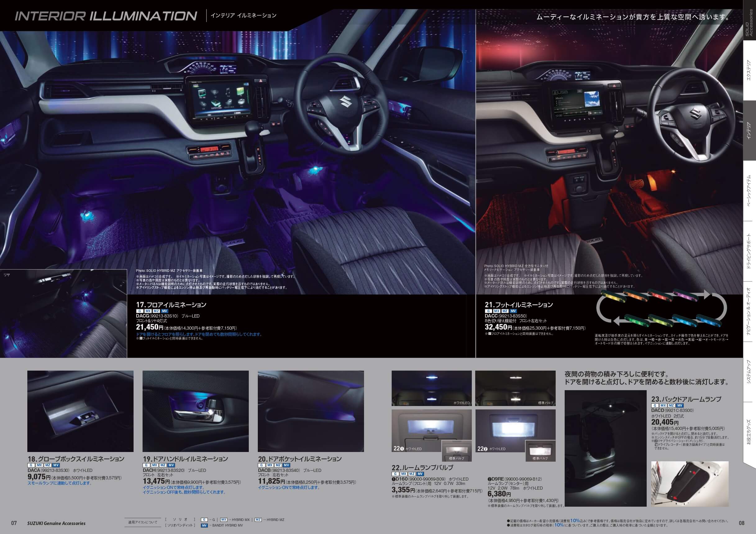This screenshot has width=756, height=534.
Task: Click the MZ badge under 21.フットイルミネーション
Action: coord(505,311)
